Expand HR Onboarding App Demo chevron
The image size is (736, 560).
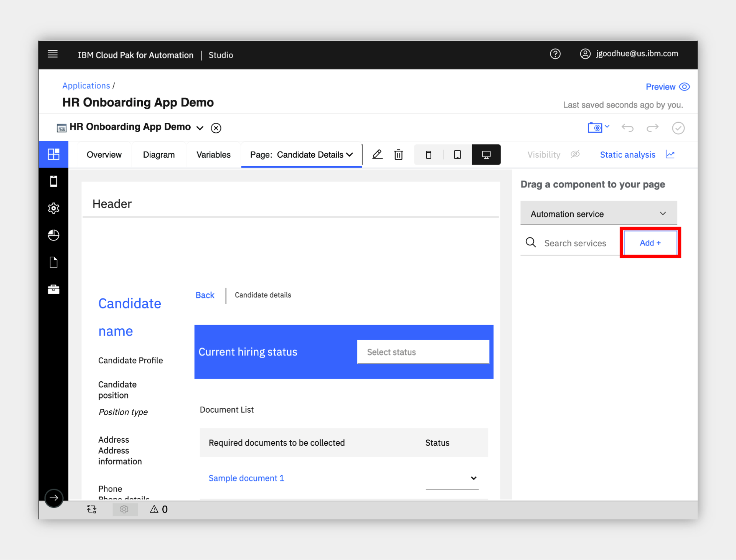coord(200,128)
